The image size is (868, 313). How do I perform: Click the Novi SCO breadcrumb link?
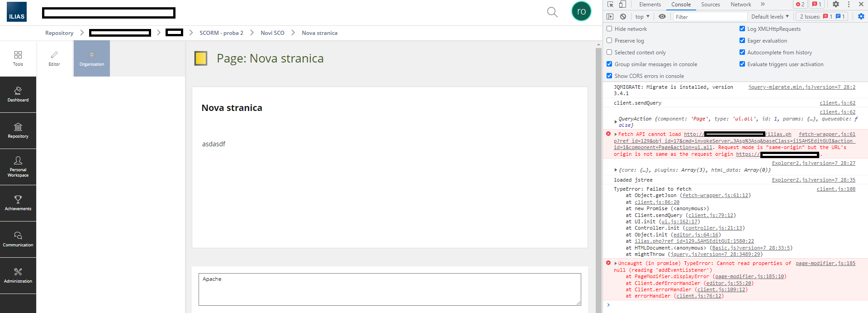tap(272, 33)
